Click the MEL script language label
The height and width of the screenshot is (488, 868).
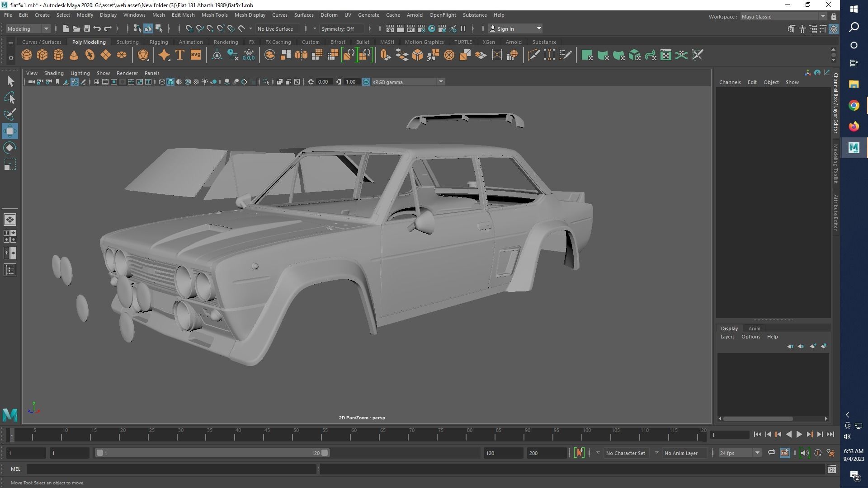click(15, 469)
